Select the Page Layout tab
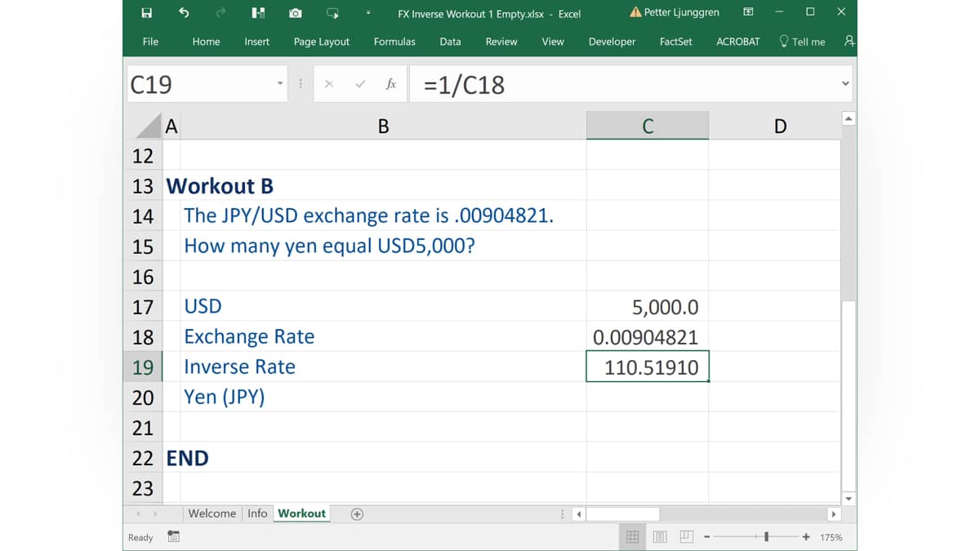The image size is (980, 551). [x=322, y=42]
